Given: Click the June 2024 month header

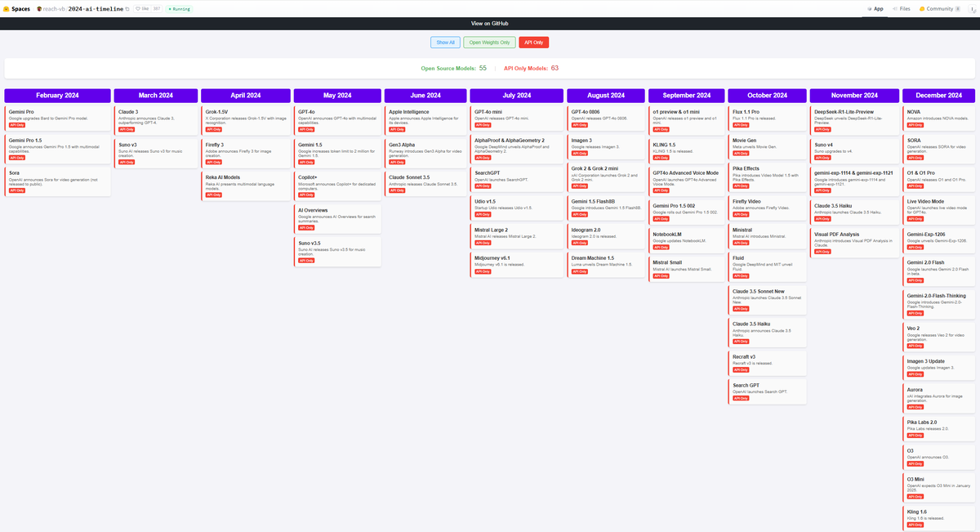Looking at the screenshot, I should tap(425, 96).
